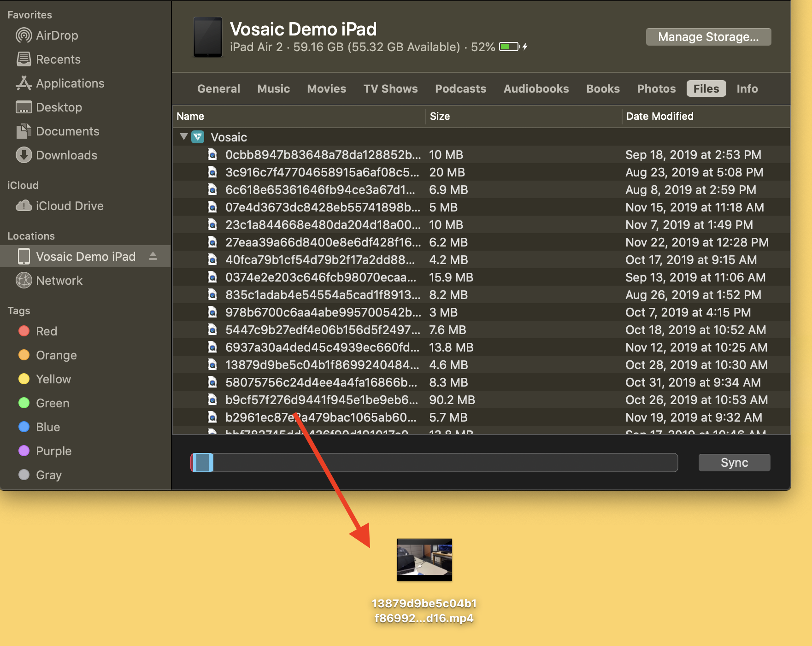Sort by the Date Modified column
Image resolution: width=812 pixels, height=646 pixels.
coord(706,116)
